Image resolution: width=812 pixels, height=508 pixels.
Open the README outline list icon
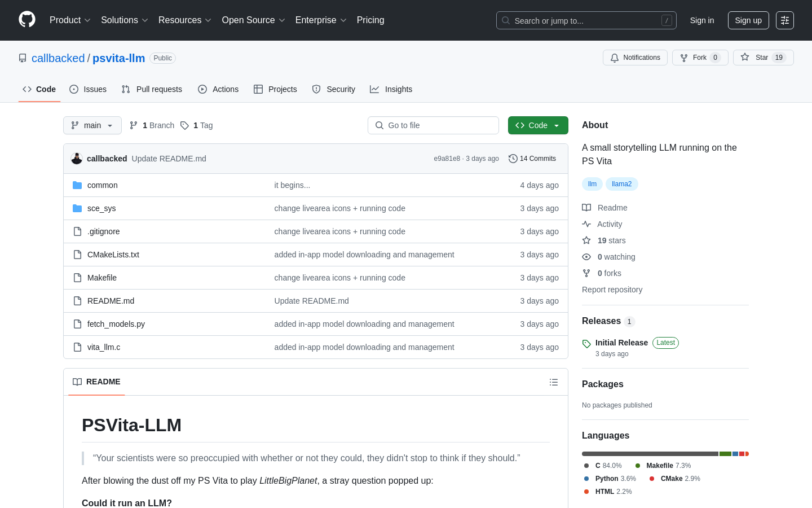coord(554,382)
